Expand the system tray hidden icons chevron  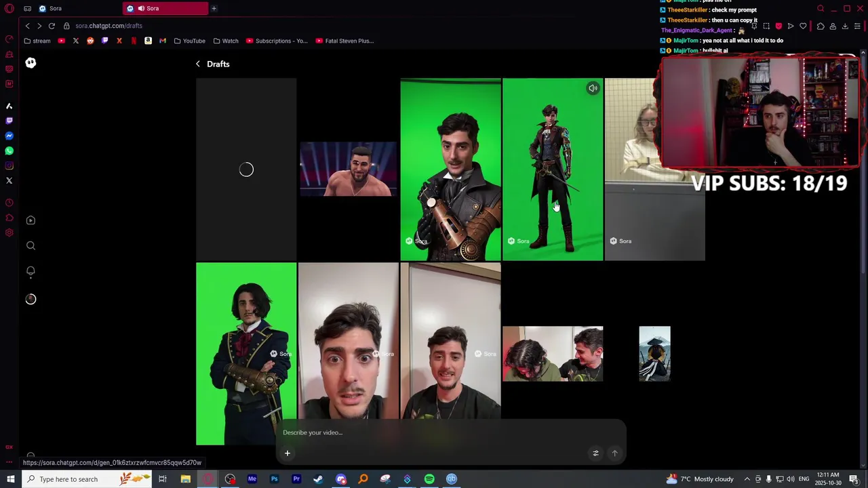[747, 479]
